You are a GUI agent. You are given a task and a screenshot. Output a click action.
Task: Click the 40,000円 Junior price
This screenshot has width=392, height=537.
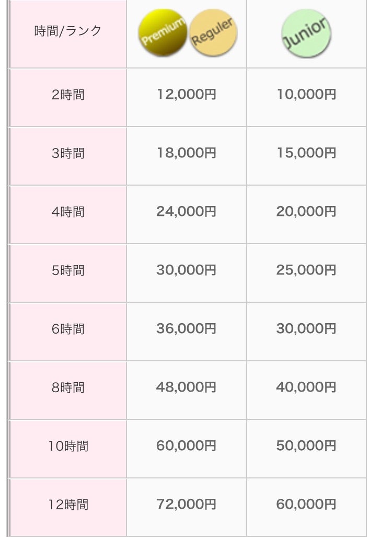(306, 387)
